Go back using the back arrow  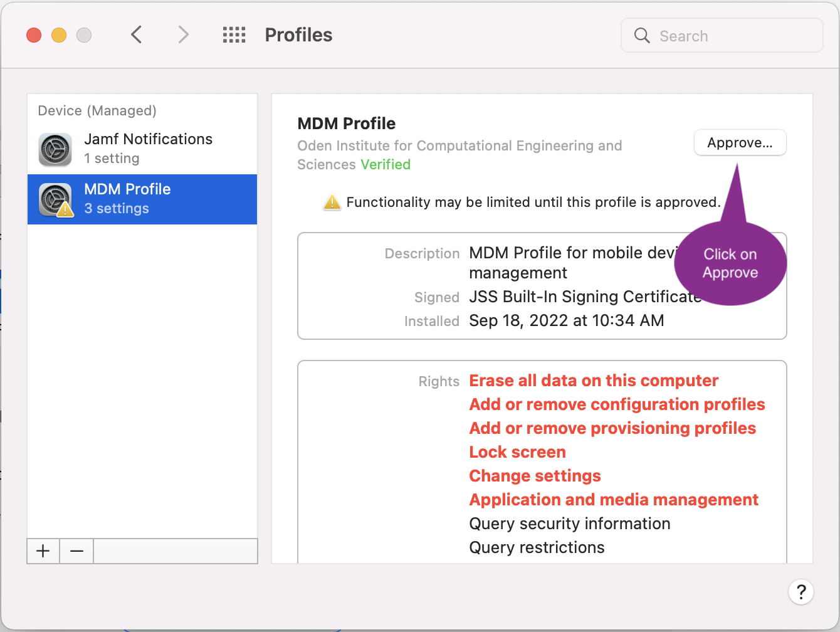pyautogui.click(x=136, y=34)
